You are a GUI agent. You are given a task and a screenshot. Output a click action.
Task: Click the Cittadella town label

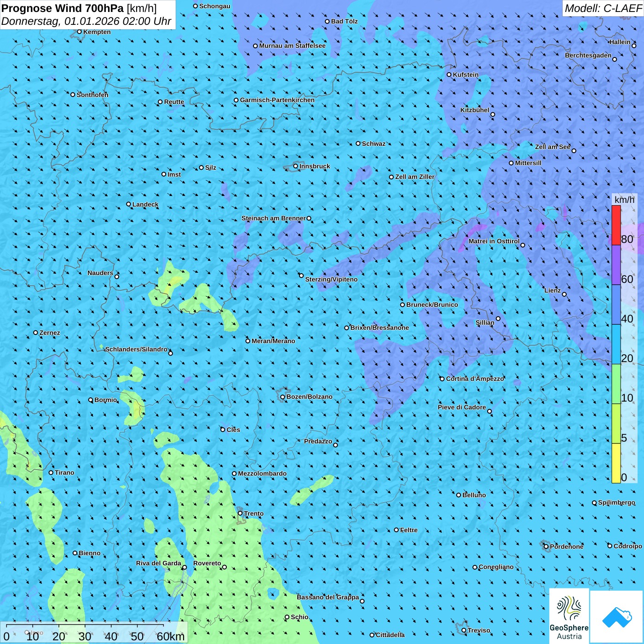click(x=390, y=635)
